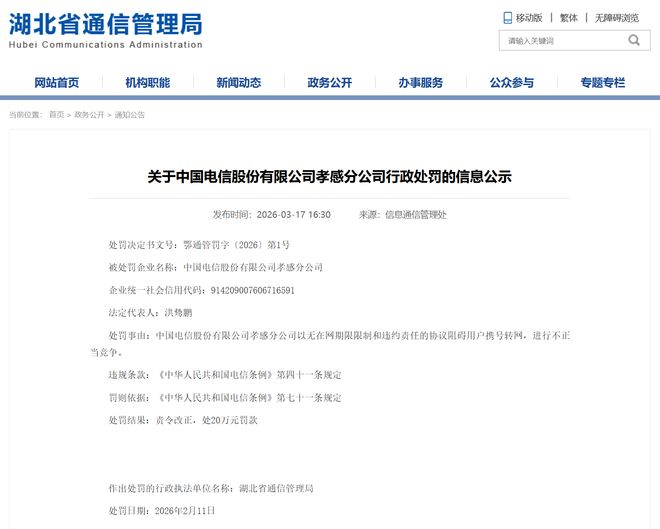Click source text 信息通信管理处

[x=416, y=215]
